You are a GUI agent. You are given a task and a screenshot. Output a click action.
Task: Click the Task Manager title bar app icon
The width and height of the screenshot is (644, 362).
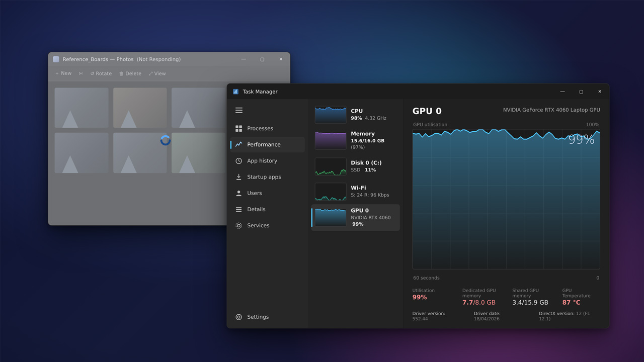click(x=235, y=92)
